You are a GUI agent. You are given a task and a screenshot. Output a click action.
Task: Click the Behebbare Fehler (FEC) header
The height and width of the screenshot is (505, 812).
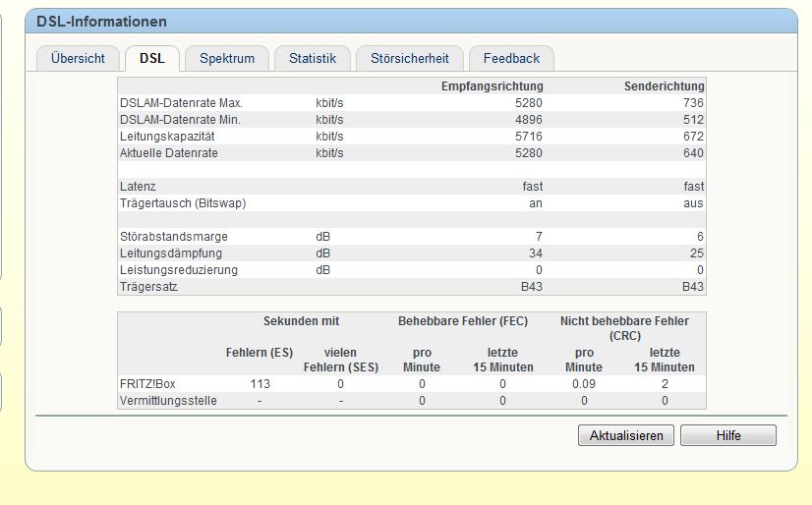pyautogui.click(x=463, y=321)
